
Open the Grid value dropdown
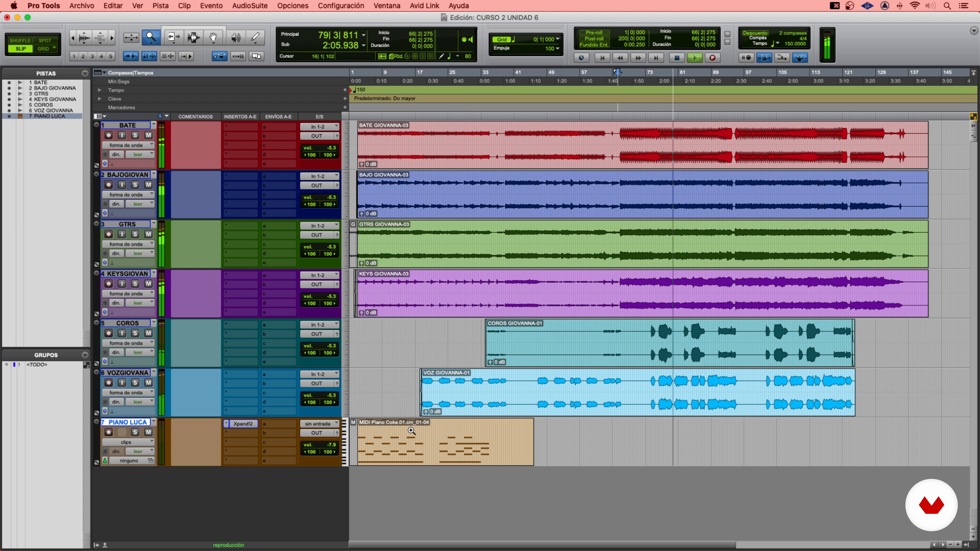[558, 39]
